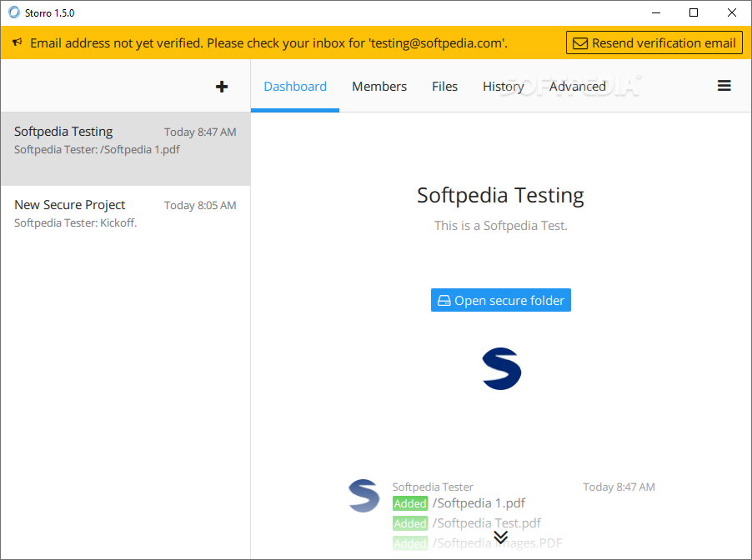Click the large Softpedia S project logo
The height and width of the screenshot is (560, 752).
pyautogui.click(x=501, y=368)
